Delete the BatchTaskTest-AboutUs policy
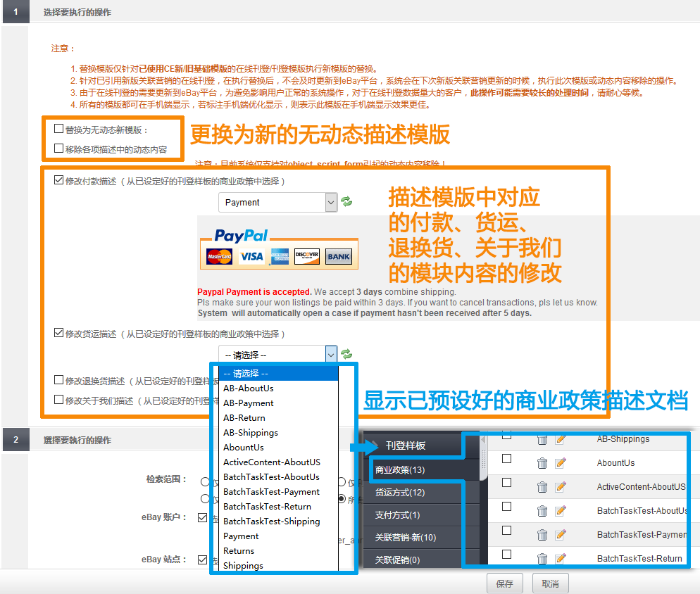The image size is (700, 594). pos(542,511)
